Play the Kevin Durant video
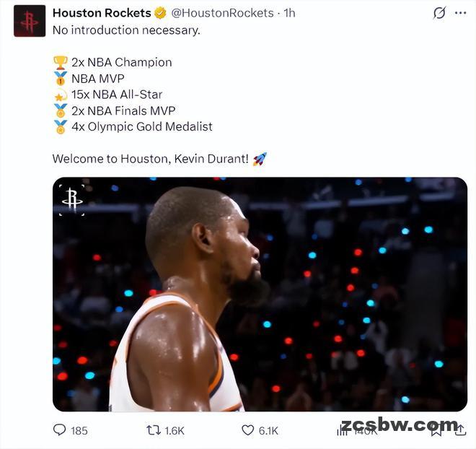This screenshot has width=476, height=449. 260,294
